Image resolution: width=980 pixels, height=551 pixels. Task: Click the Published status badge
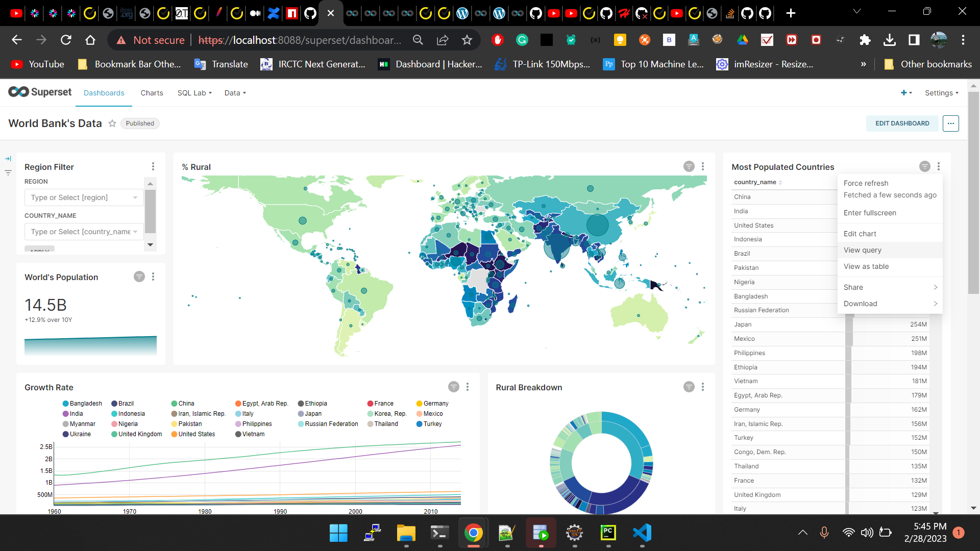(140, 123)
